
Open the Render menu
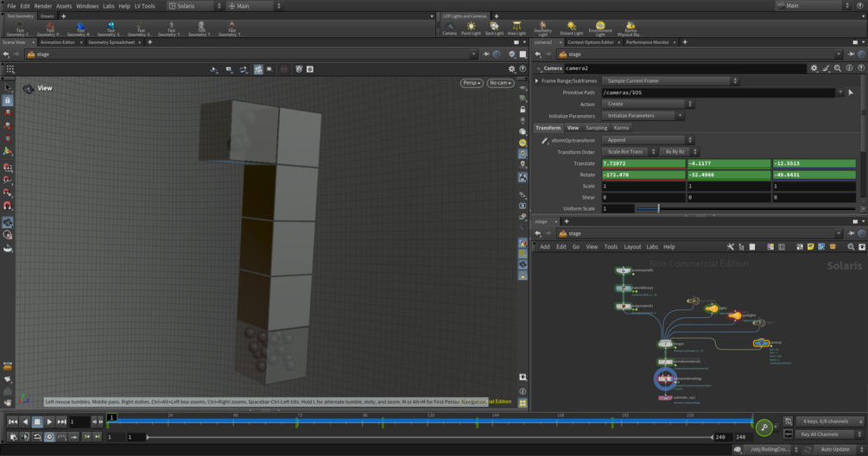pos(42,6)
